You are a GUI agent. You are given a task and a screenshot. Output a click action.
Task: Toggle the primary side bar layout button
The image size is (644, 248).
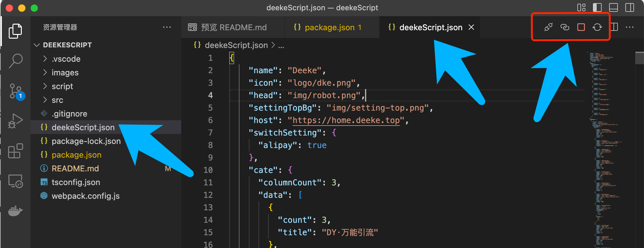(x=597, y=7)
